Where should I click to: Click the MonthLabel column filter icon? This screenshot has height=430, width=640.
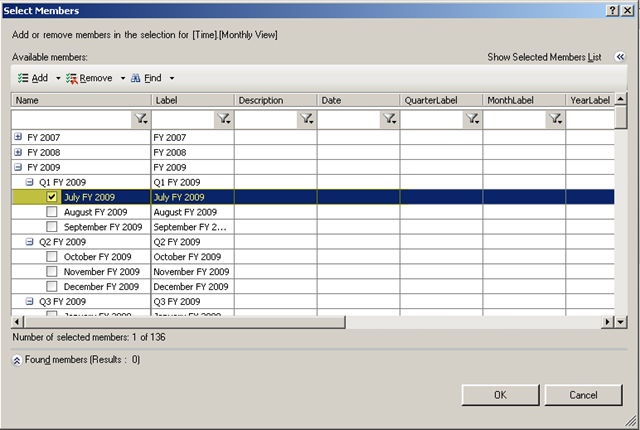point(555,119)
